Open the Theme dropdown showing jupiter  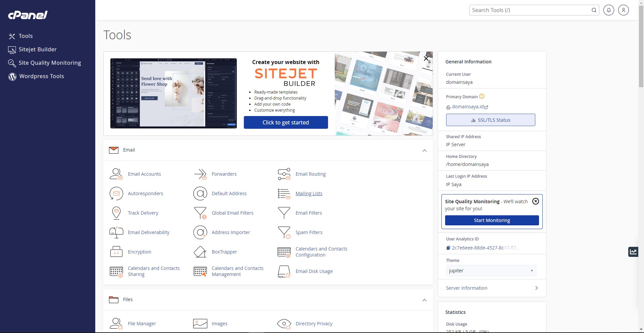pos(491,271)
